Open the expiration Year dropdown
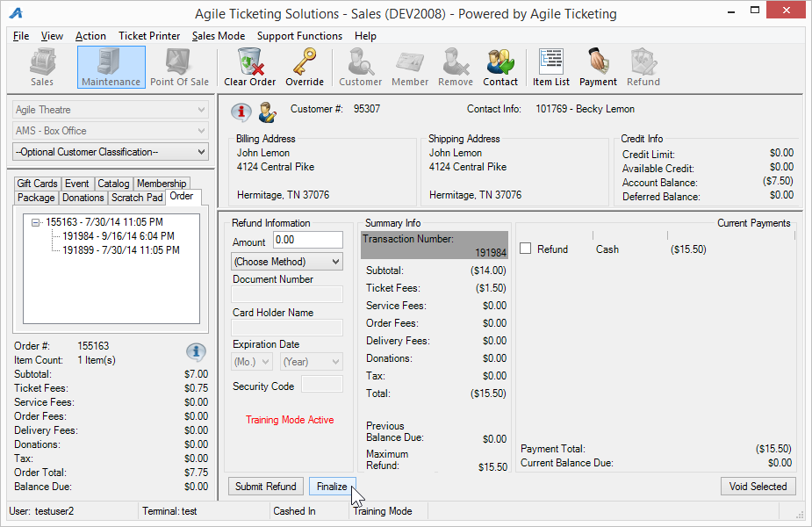This screenshot has width=812, height=527. pyautogui.click(x=312, y=362)
